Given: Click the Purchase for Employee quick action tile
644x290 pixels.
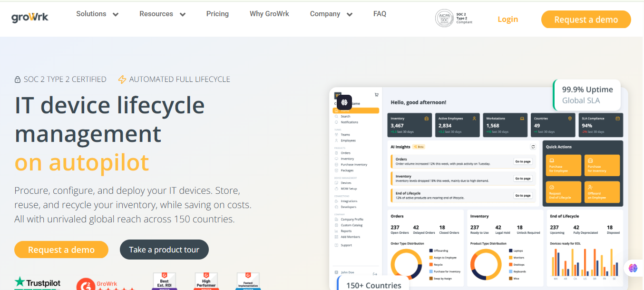Looking at the screenshot, I should (x=563, y=165).
